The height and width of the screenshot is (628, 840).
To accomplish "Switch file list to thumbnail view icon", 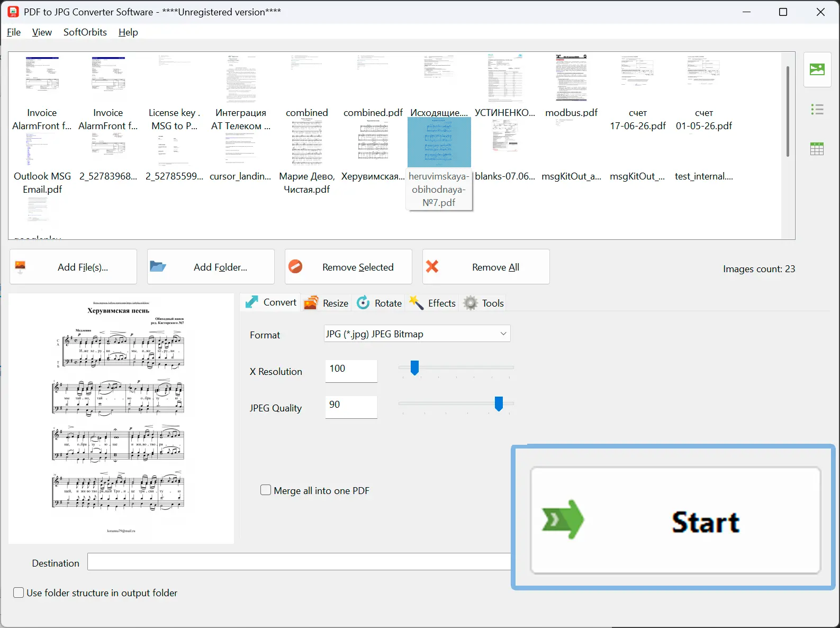I will tap(817, 69).
